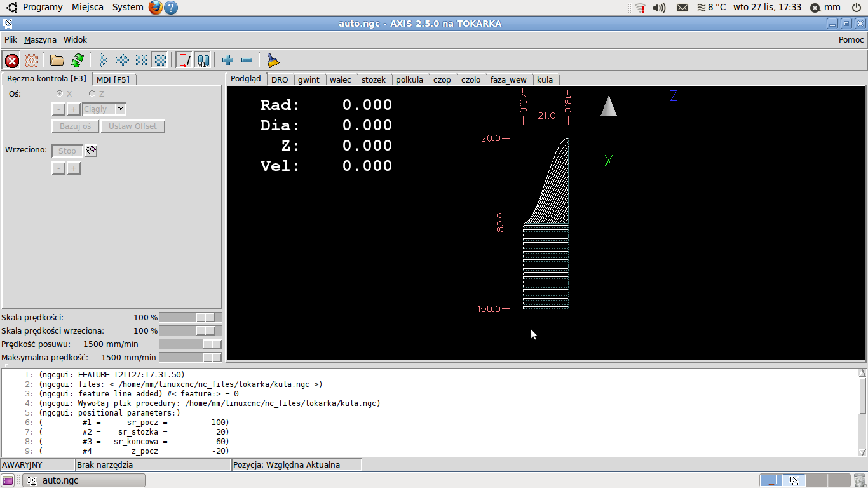Open the polkula tab
Image resolution: width=868 pixels, height=488 pixels.
click(x=409, y=79)
